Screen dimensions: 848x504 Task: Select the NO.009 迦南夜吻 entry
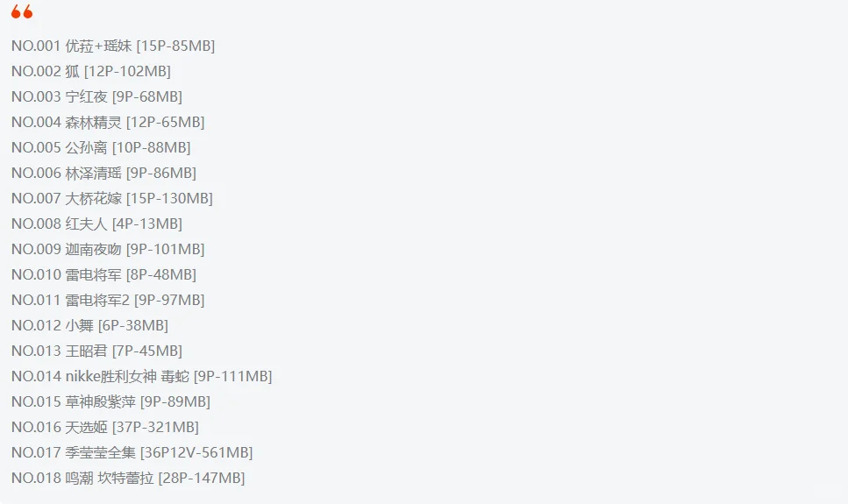108,249
